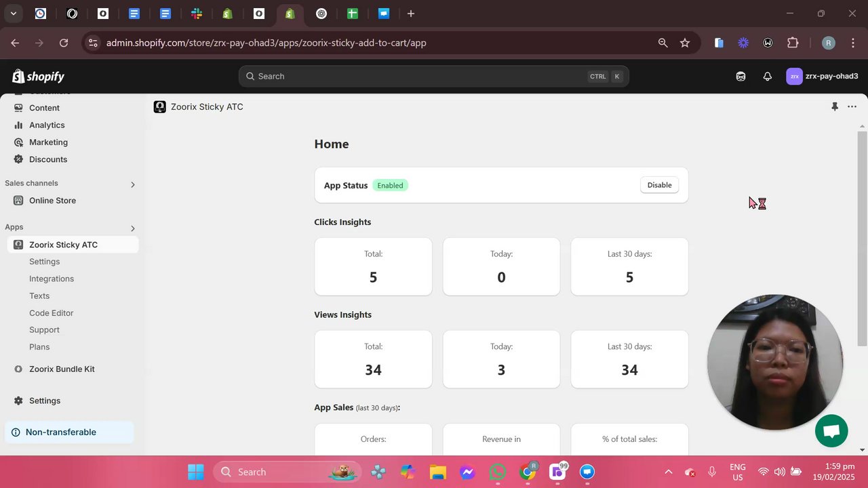This screenshot has width=868, height=488.
Task: Bookmark this page with the star
Action: point(685,43)
